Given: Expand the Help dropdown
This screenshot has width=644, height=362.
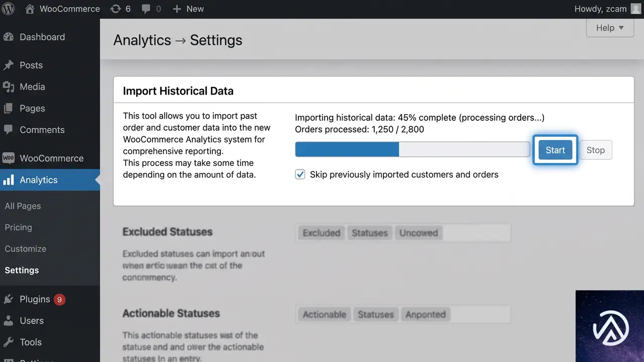Looking at the screenshot, I should [610, 28].
